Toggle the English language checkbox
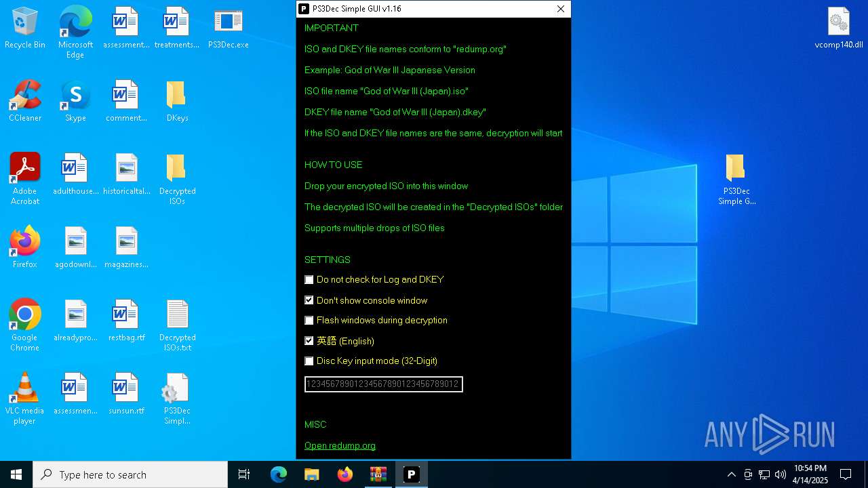868x488 pixels. 309,341
